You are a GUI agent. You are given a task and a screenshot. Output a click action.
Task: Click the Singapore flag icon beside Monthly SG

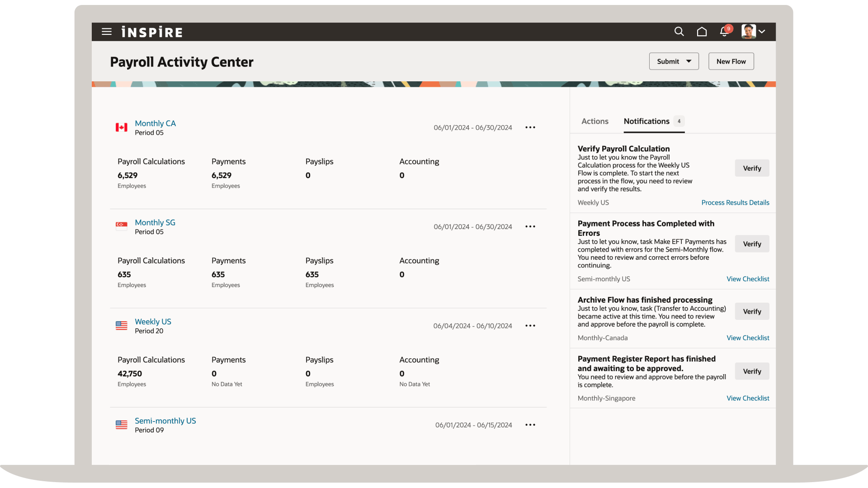[121, 226]
